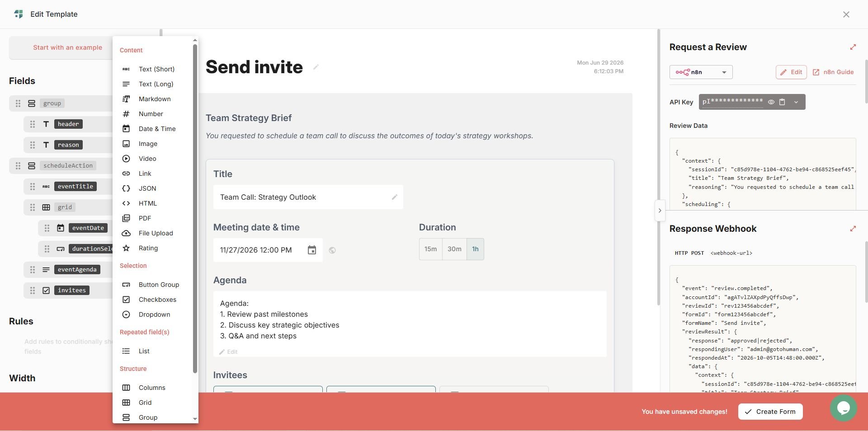Select Text (Long) field type
The image size is (868, 431).
155,84
